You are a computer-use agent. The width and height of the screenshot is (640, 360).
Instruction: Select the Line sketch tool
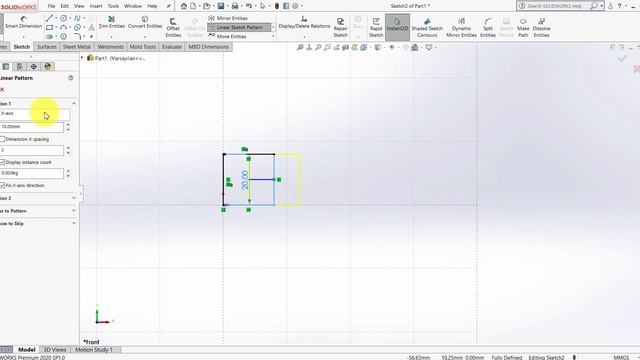tap(50, 18)
